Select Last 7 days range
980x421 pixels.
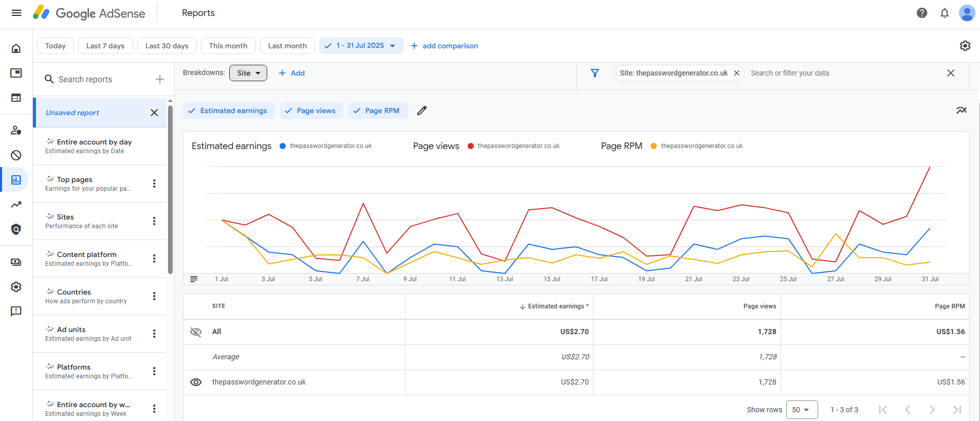105,46
